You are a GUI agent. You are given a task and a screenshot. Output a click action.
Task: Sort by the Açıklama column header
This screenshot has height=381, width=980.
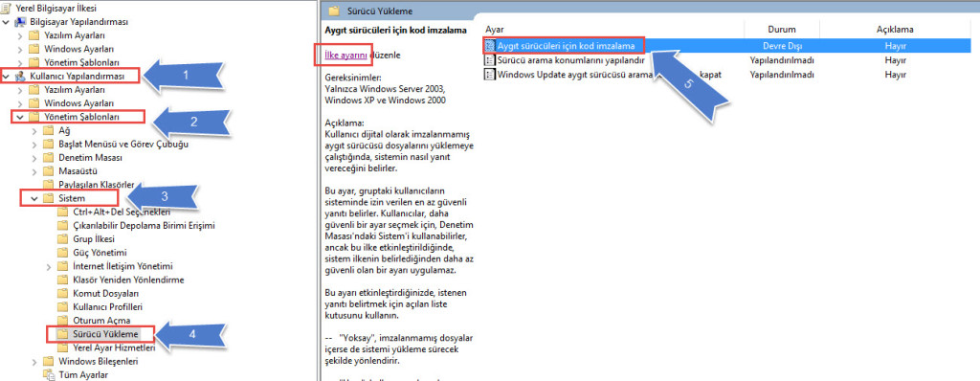tap(895, 30)
